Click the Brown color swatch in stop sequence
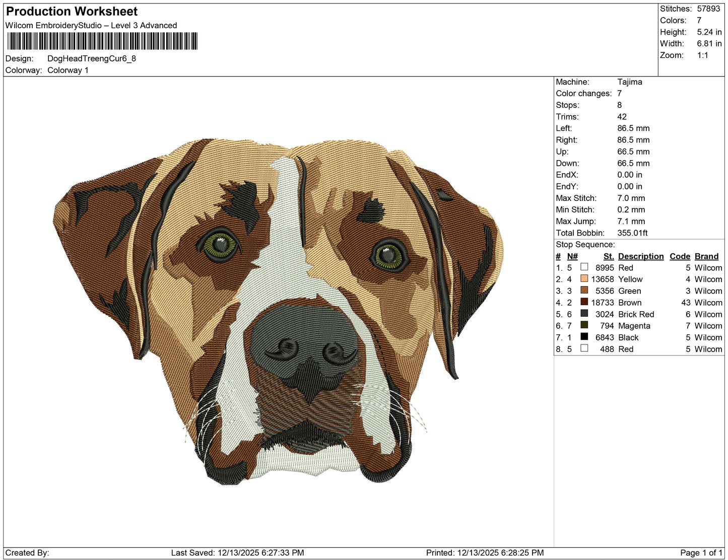Viewport: 728px width, 560px height. 584,302
